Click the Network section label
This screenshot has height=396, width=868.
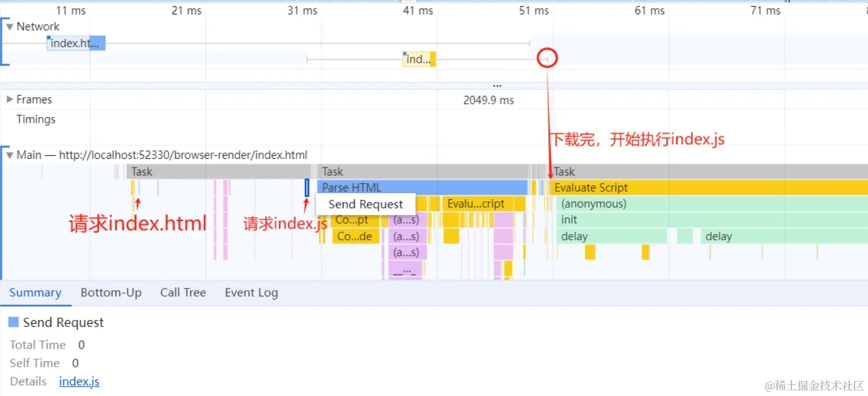38,27
